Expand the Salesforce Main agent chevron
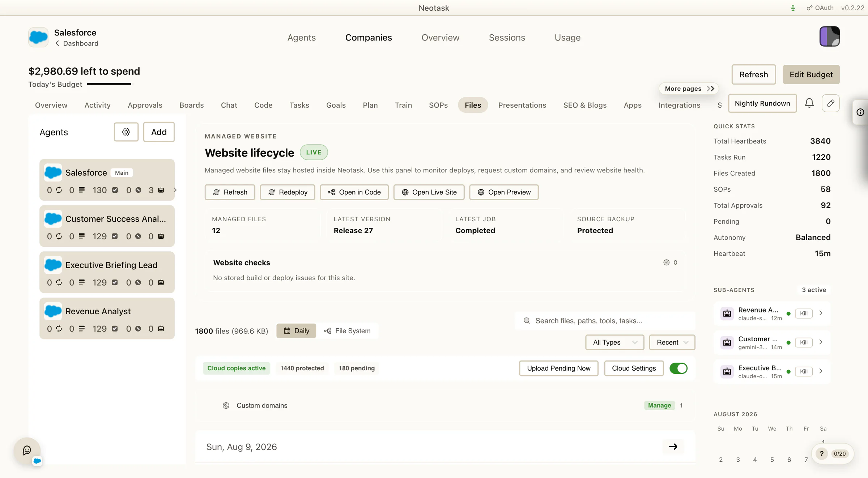The height and width of the screenshot is (478, 868). (x=175, y=190)
